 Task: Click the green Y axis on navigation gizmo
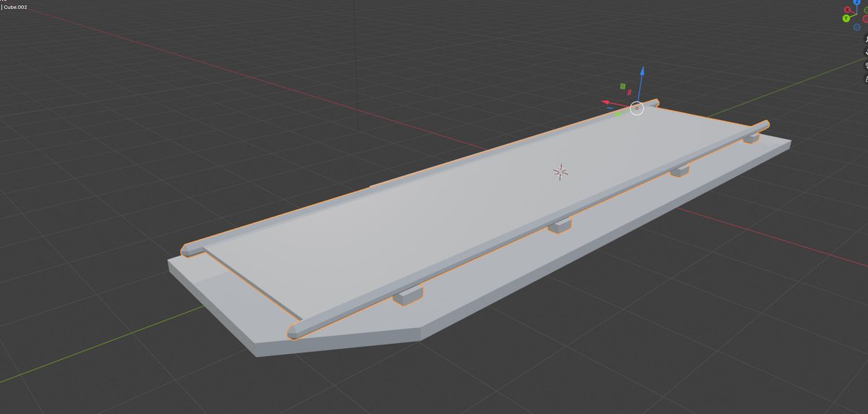(846, 18)
